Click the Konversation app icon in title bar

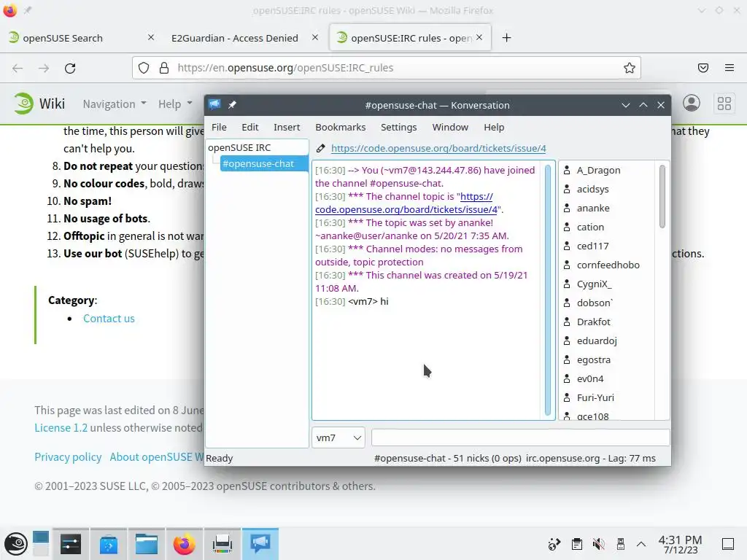click(x=214, y=105)
